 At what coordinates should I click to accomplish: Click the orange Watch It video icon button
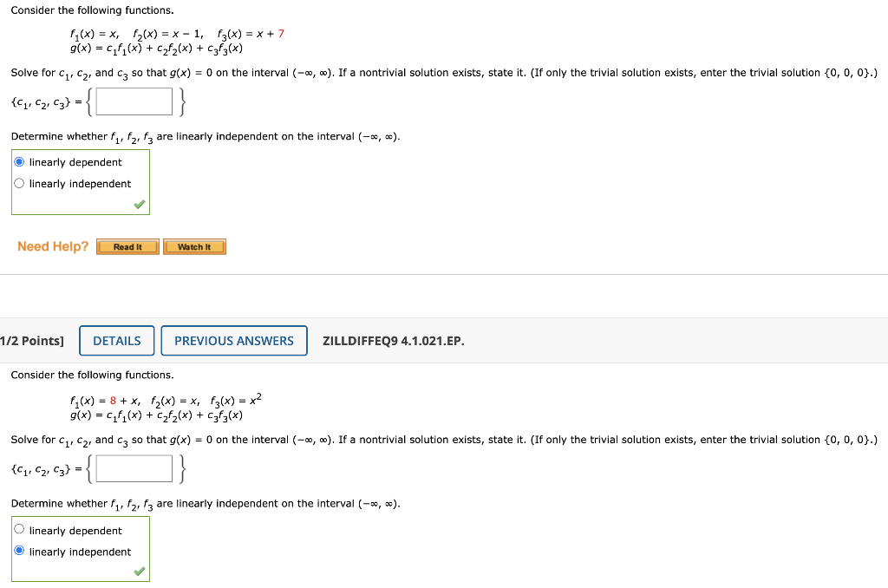point(194,246)
